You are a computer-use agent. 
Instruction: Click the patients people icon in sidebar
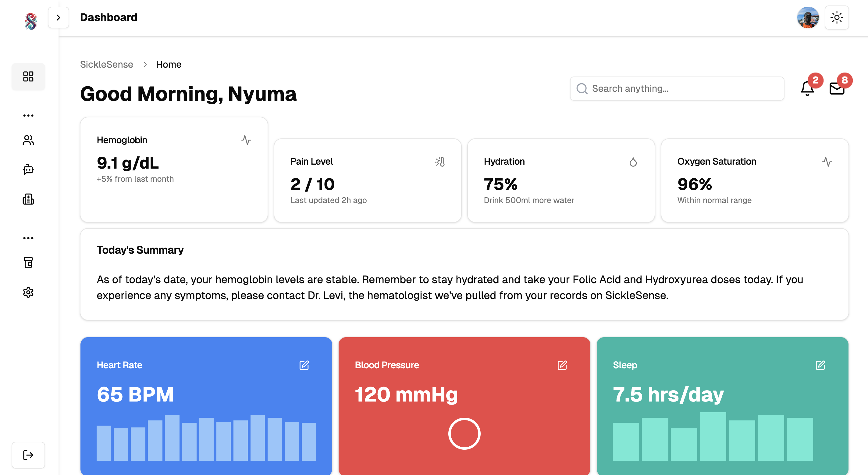[x=28, y=140]
